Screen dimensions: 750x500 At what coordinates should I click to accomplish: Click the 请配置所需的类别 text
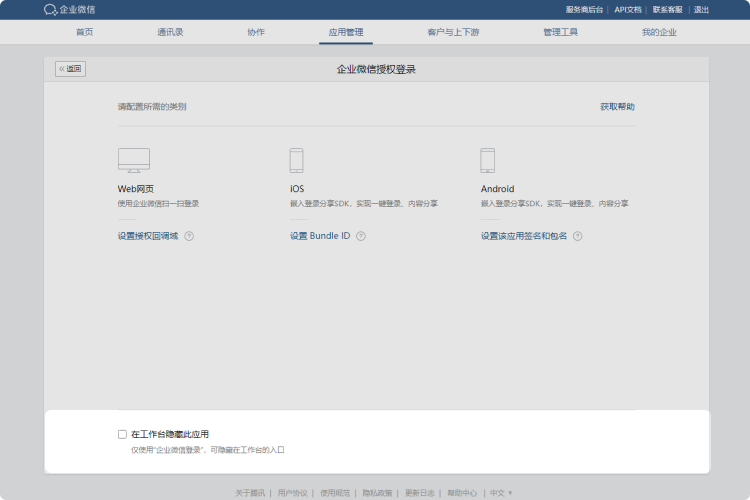[x=152, y=107]
